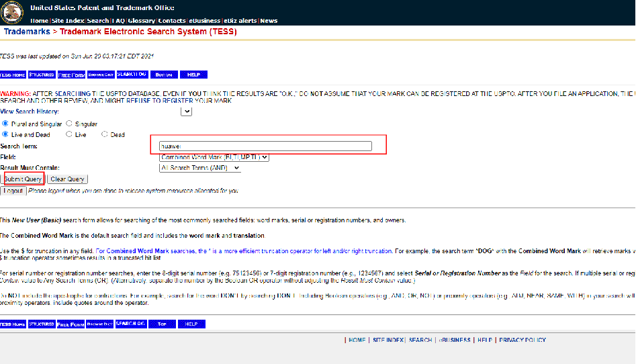The width and height of the screenshot is (636, 364).
Task: Open bottom TESS Home button
Action: click(x=13, y=324)
